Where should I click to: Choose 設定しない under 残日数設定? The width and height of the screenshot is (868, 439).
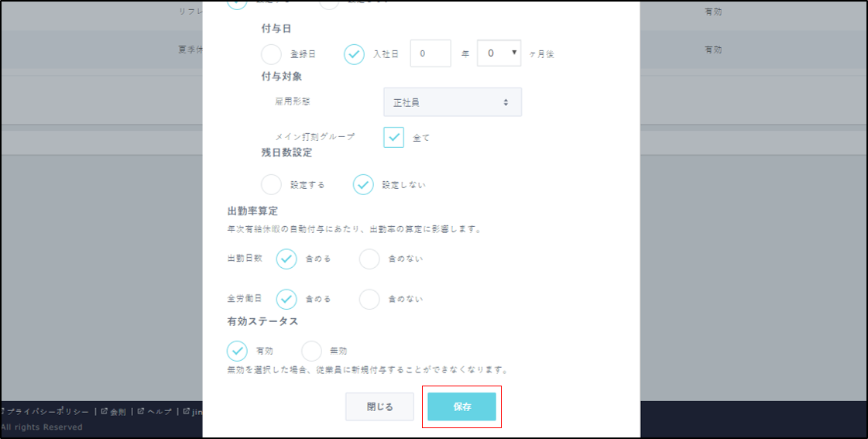point(363,184)
